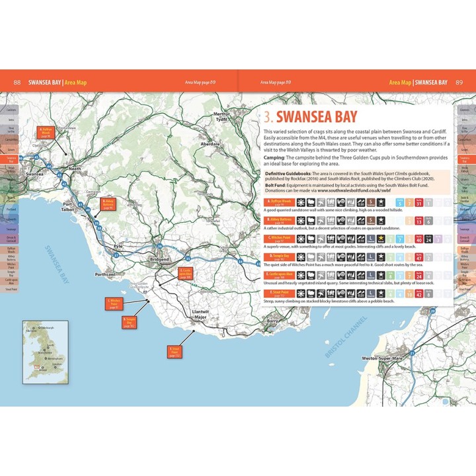Click the star icon in the Dyffryn Woods row
Viewport: 476px width, 476px height.
(381, 202)
